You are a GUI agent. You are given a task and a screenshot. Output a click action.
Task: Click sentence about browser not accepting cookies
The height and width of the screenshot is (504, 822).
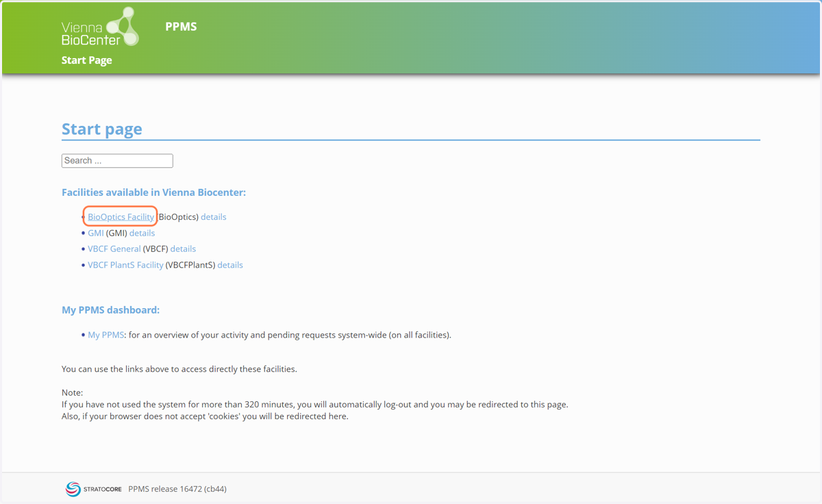point(205,416)
